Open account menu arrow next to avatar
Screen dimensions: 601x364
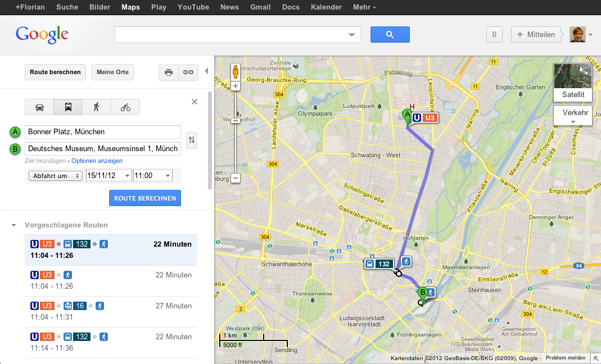coord(591,35)
